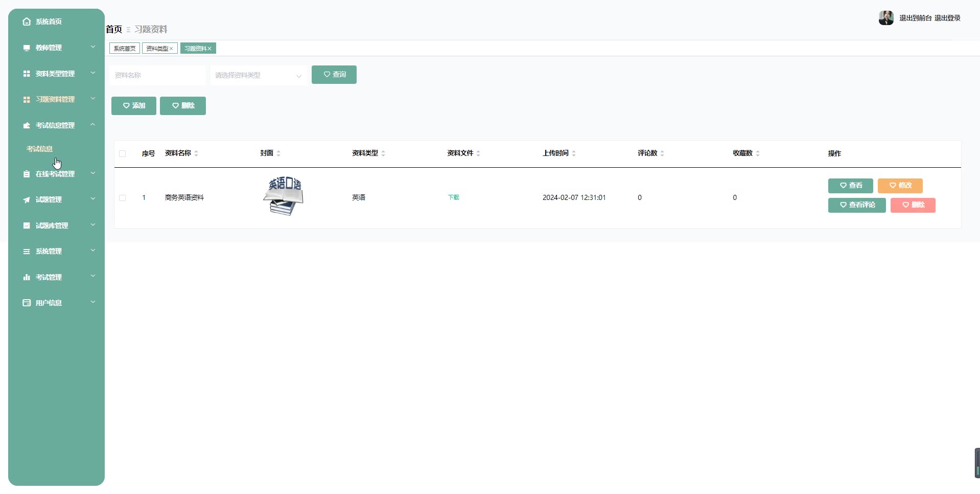Sort table by 上传时间 column
The image size is (980, 494).
coord(574,153)
